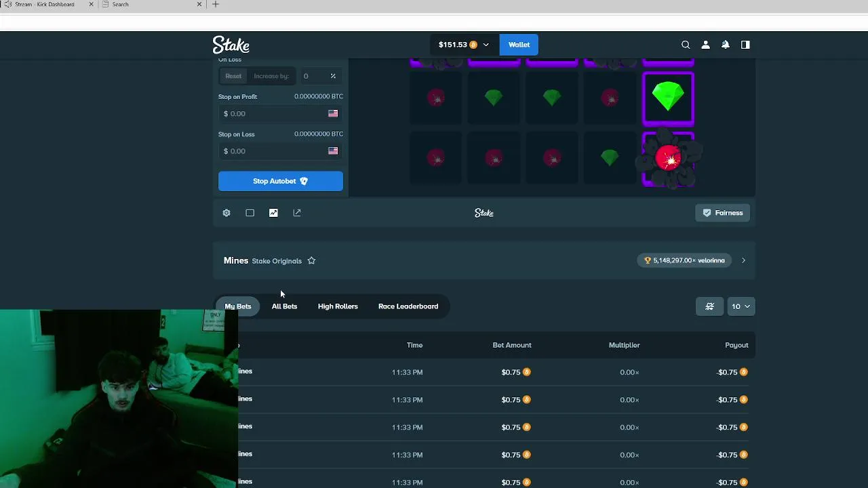The width and height of the screenshot is (868, 488).
Task: Switch to the Race Leaderboard tab
Action: [x=408, y=306]
